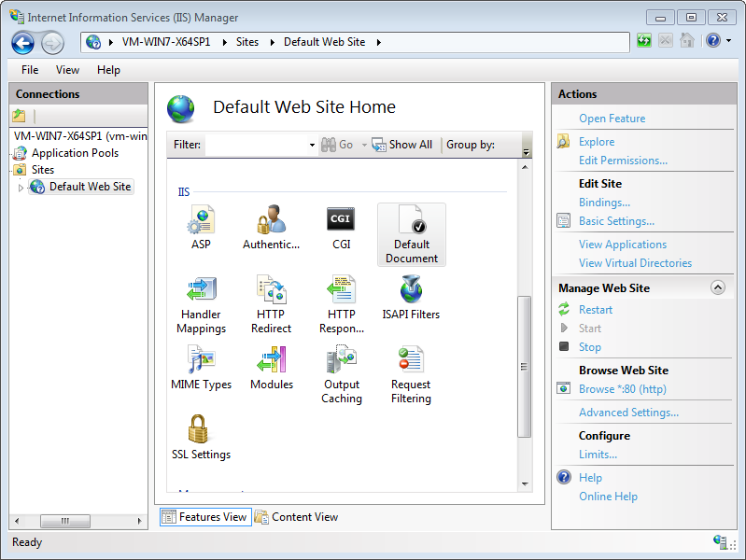This screenshot has height=560, width=746.
Task: Click Browse *:80 (http) link
Action: point(622,389)
